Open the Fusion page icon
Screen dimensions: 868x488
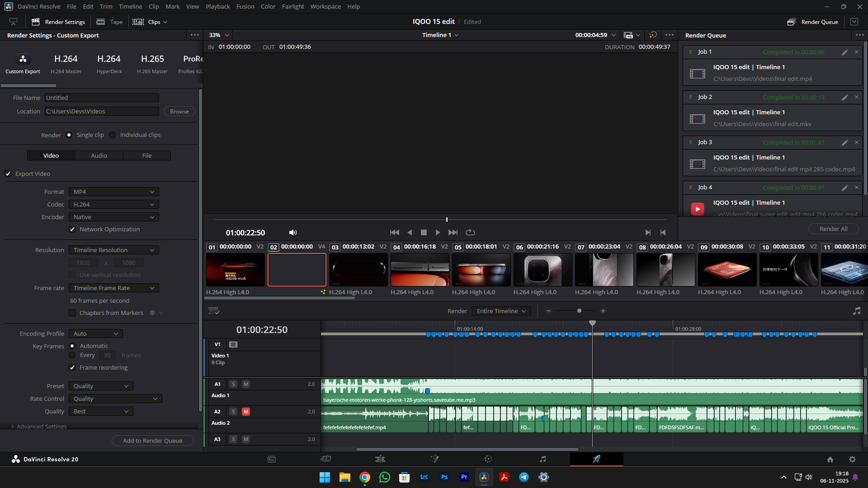coord(434,459)
